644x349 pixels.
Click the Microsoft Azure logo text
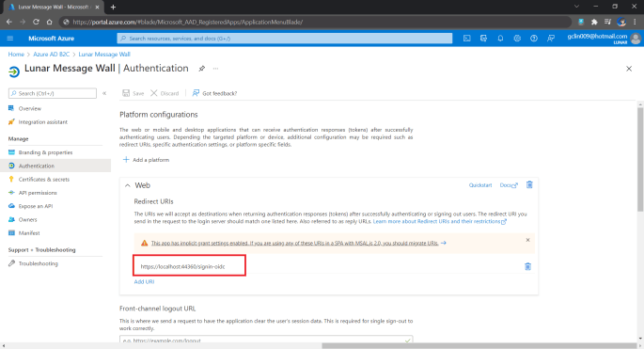[x=52, y=39]
